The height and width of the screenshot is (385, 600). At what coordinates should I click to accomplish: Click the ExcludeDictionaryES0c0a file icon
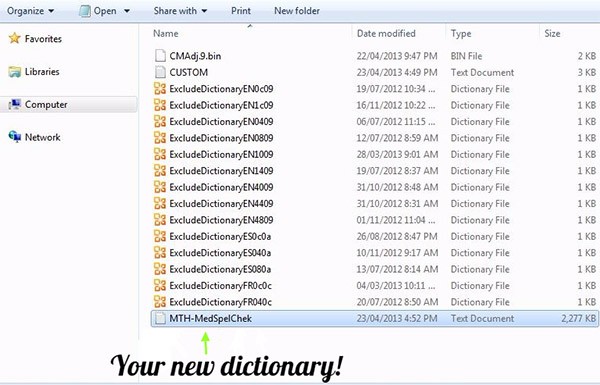[x=160, y=237]
